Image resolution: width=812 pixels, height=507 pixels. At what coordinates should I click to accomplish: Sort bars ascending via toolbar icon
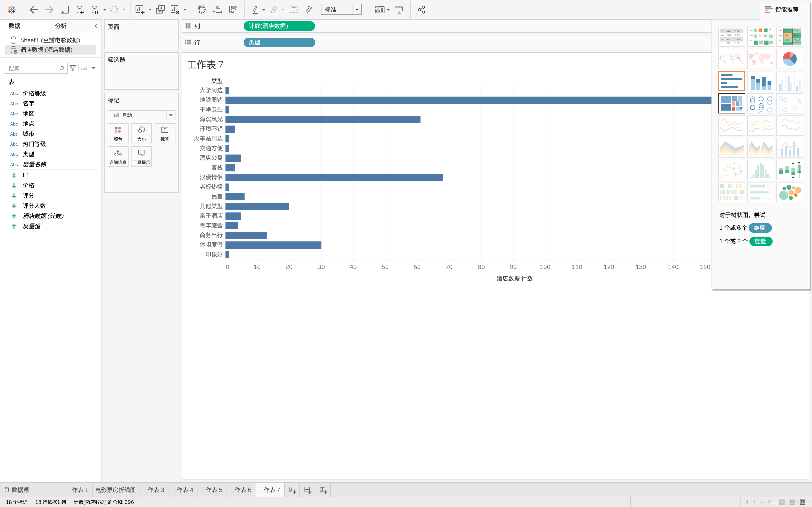click(x=217, y=10)
